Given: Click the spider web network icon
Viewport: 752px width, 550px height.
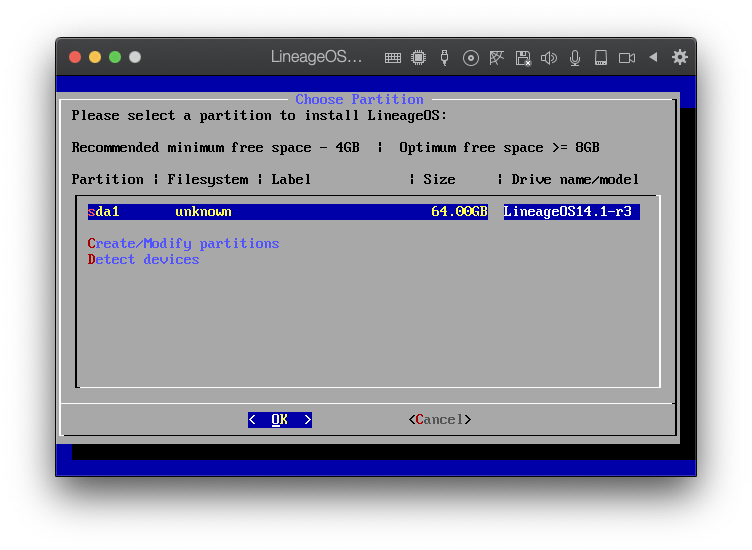Looking at the screenshot, I should pos(496,58).
